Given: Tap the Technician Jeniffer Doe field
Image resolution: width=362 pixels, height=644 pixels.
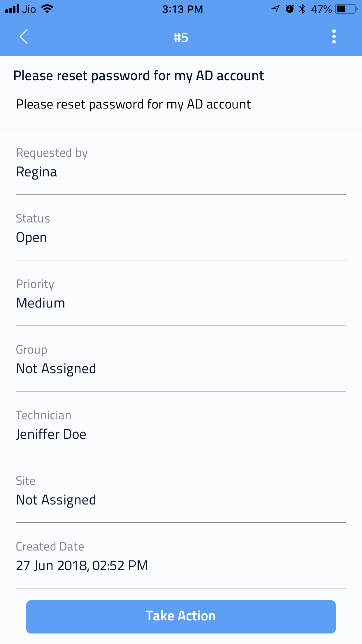Looking at the screenshot, I should [51, 434].
